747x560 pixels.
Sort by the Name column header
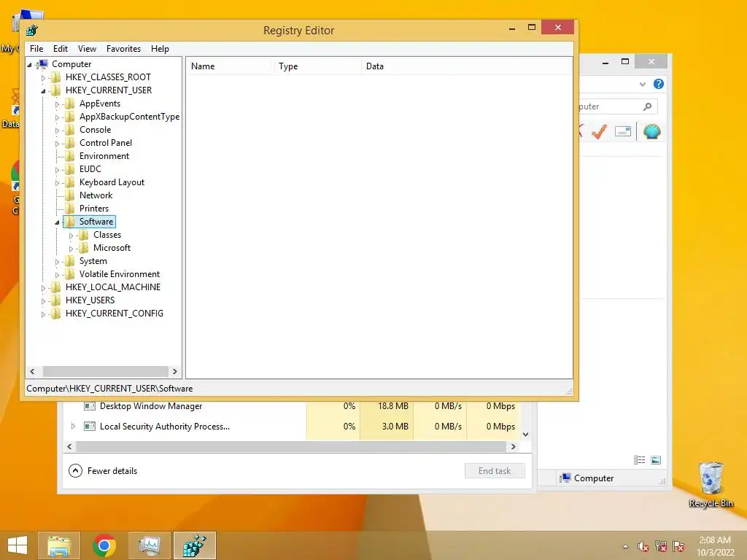pos(229,66)
